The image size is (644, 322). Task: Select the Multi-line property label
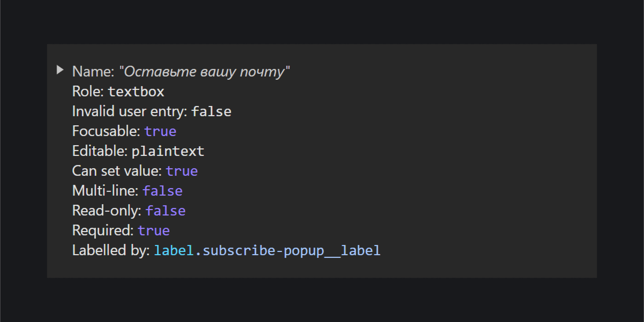105,191
